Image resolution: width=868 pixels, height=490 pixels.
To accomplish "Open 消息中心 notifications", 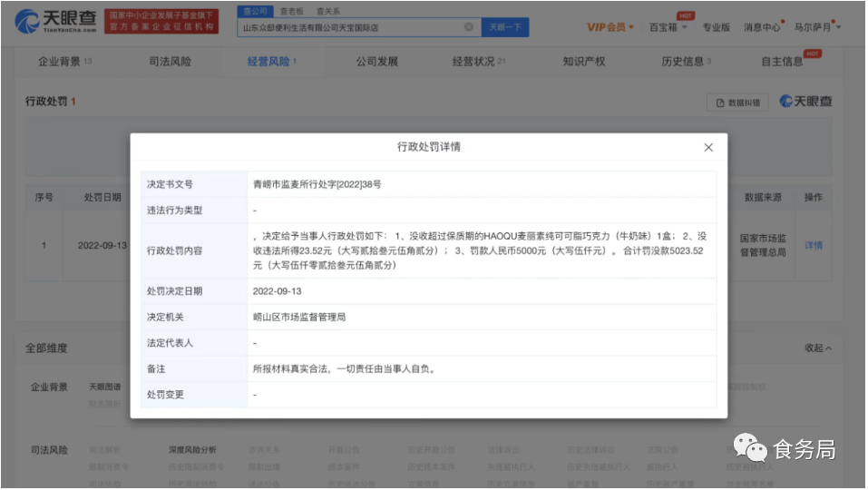I will tap(762, 27).
